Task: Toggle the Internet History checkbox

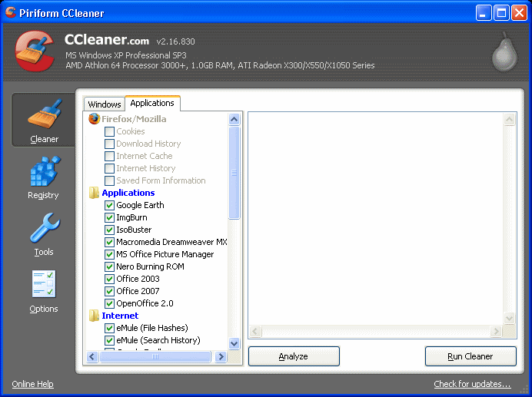Action: (109, 168)
